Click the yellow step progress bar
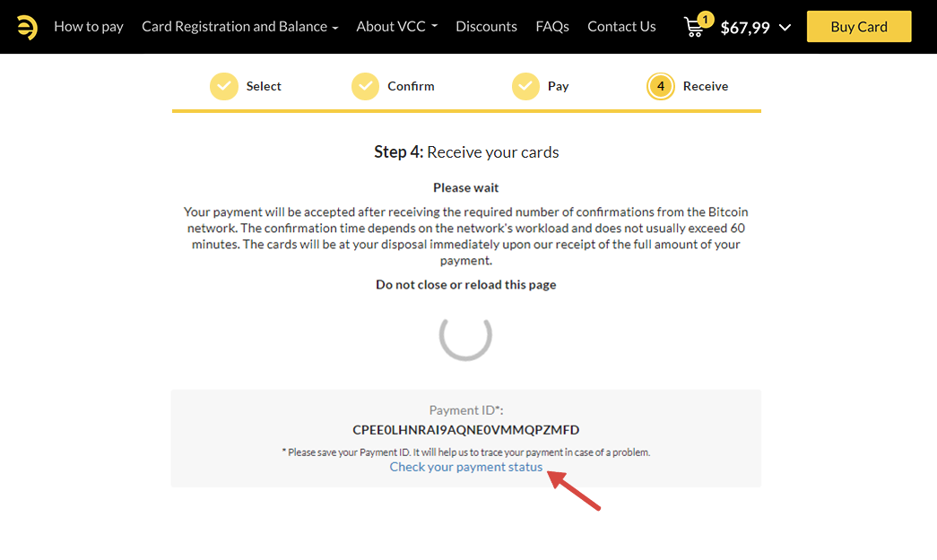937x560 pixels. point(466,111)
